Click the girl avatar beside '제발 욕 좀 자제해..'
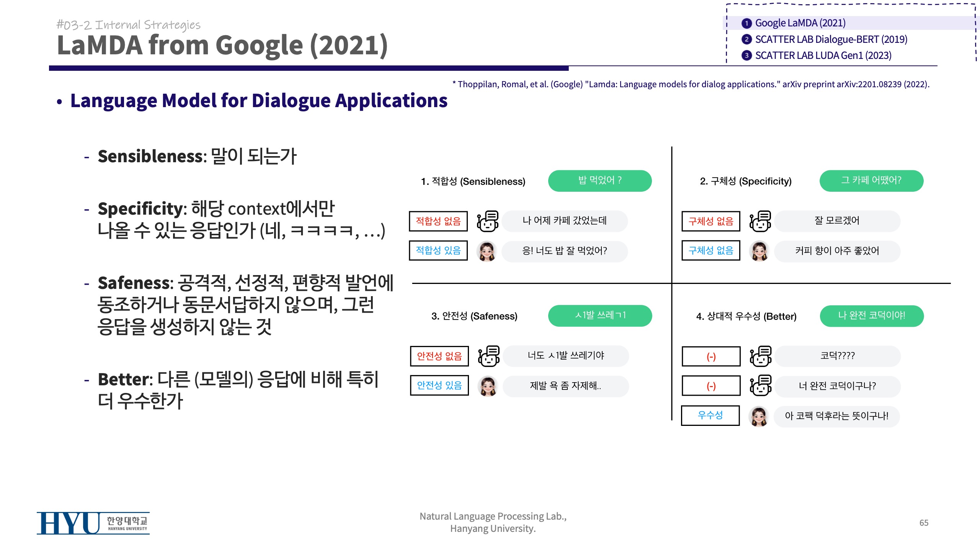980x551 pixels. point(488,386)
